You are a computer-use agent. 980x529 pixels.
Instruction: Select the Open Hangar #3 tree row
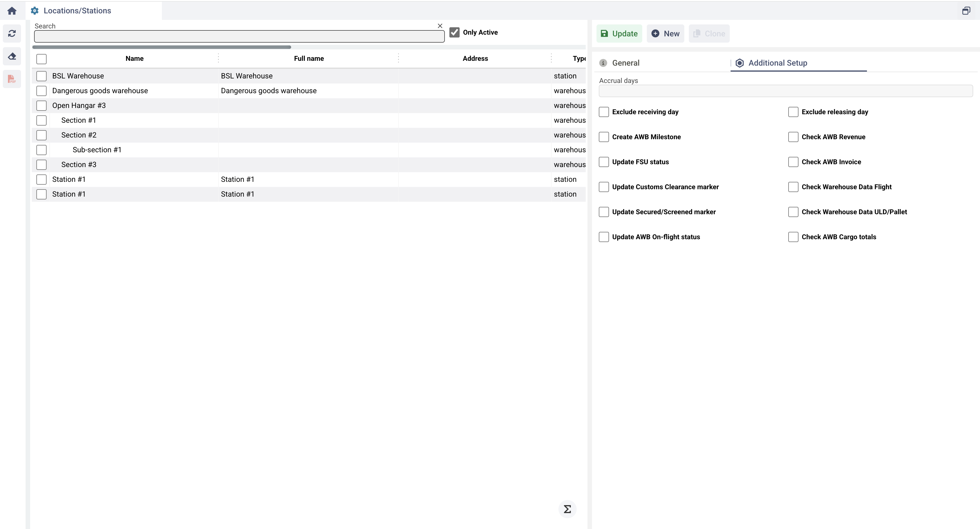tap(79, 105)
